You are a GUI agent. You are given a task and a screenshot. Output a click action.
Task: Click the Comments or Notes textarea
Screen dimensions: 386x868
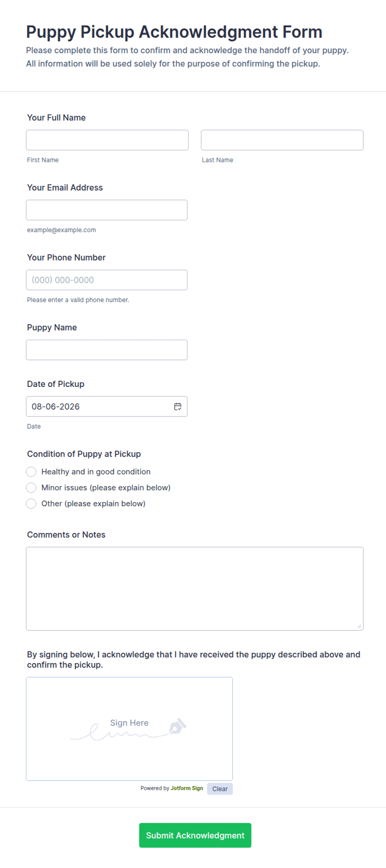(195, 588)
